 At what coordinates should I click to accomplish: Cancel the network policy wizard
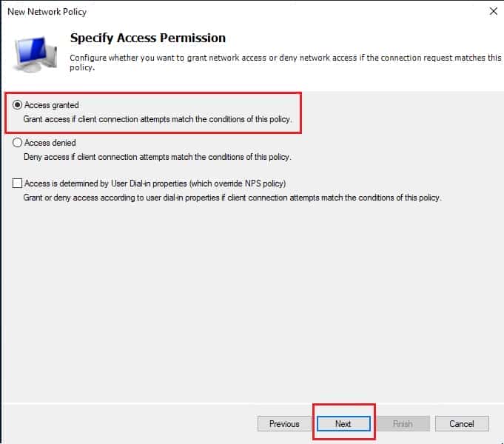(x=462, y=424)
